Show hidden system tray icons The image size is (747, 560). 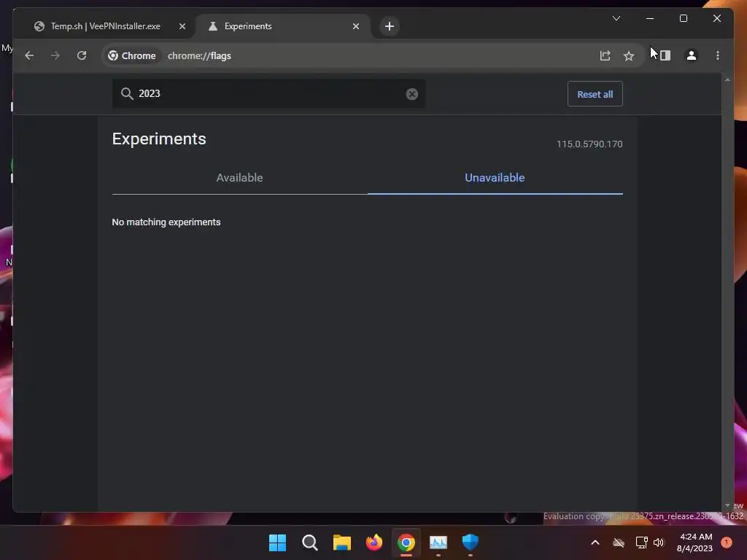coord(595,542)
